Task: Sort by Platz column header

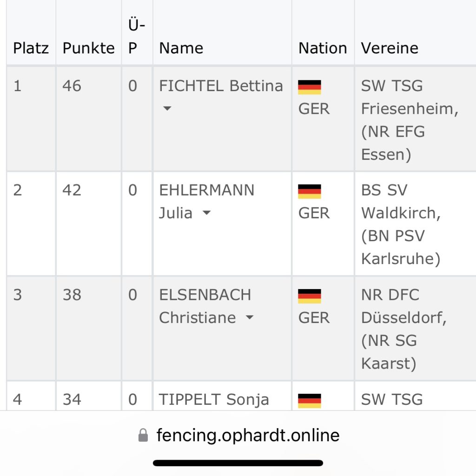Action: click(x=31, y=48)
